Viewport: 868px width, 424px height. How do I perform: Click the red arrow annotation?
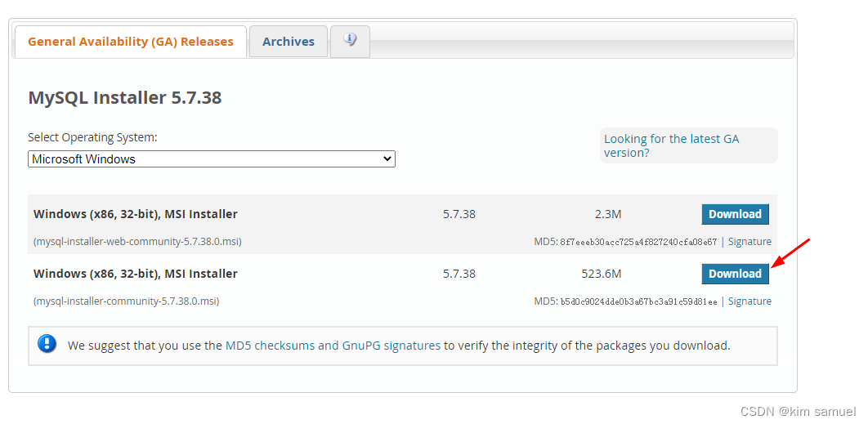790,252
